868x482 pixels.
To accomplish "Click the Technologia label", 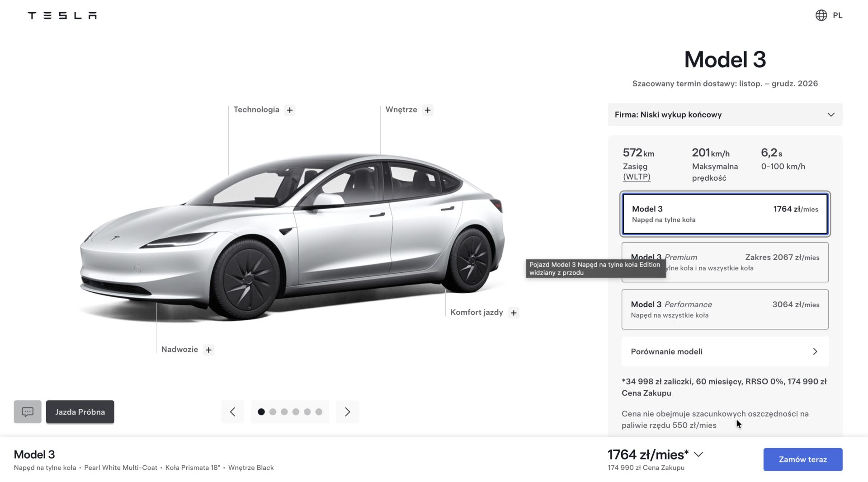I will coord(256,110).
